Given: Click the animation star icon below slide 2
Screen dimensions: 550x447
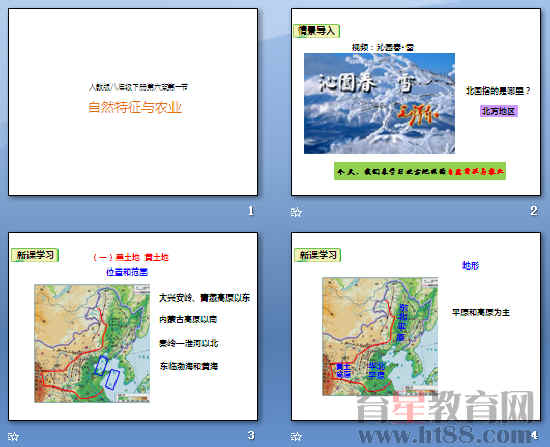Looking at the screenshot, I should click(x=296, y=212).
